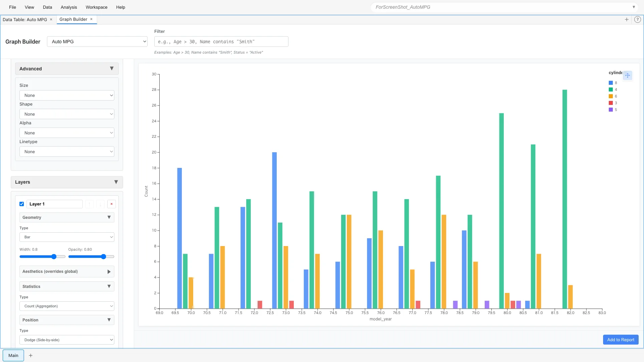Screen dimensions: 644x362
Task: Select the Main tab at the bottom
Action: [13, 355]
